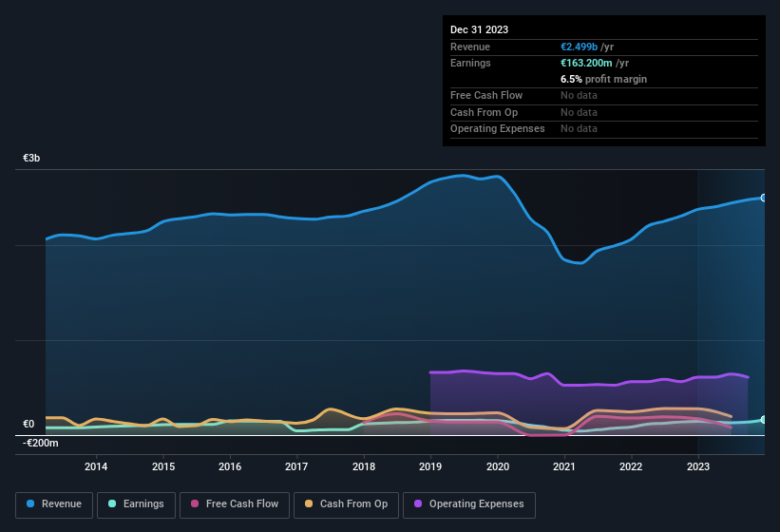Click the €2.499b revenue value in tooltip
Image resolution: width=780 pixels, height=532 pixels.
point(580,47)
